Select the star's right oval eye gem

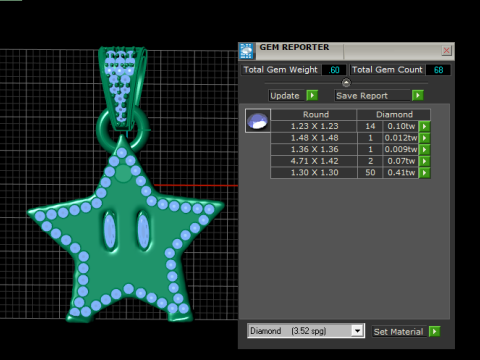click(x=143, y=231)
